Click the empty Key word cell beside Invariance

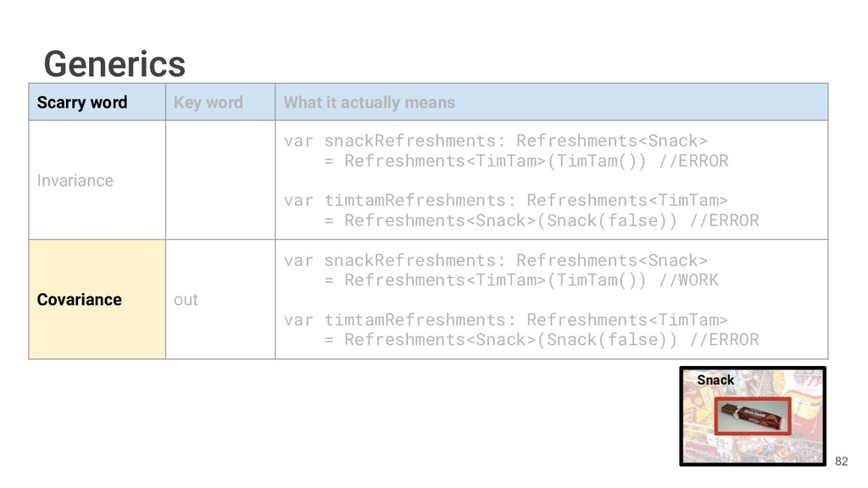(220, 180)
